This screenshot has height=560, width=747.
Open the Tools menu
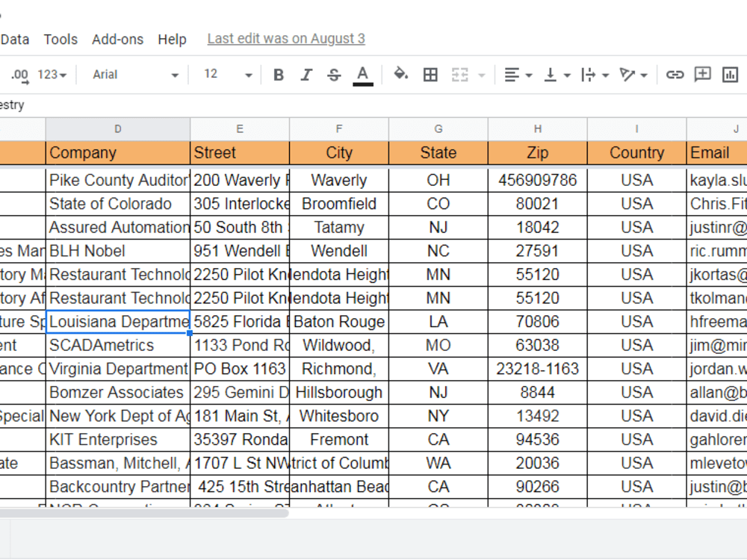(x=61, y=39)
